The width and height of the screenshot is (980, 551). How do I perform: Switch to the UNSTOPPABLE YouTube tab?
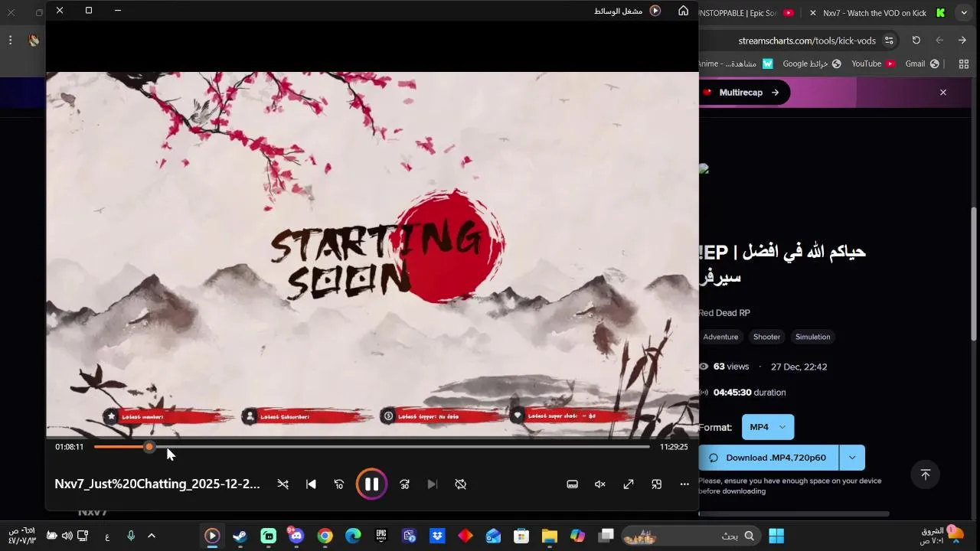(x=739, y=13)
